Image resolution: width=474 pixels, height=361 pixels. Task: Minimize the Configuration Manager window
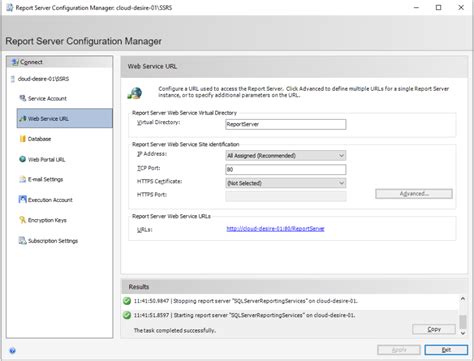point(416,7)
